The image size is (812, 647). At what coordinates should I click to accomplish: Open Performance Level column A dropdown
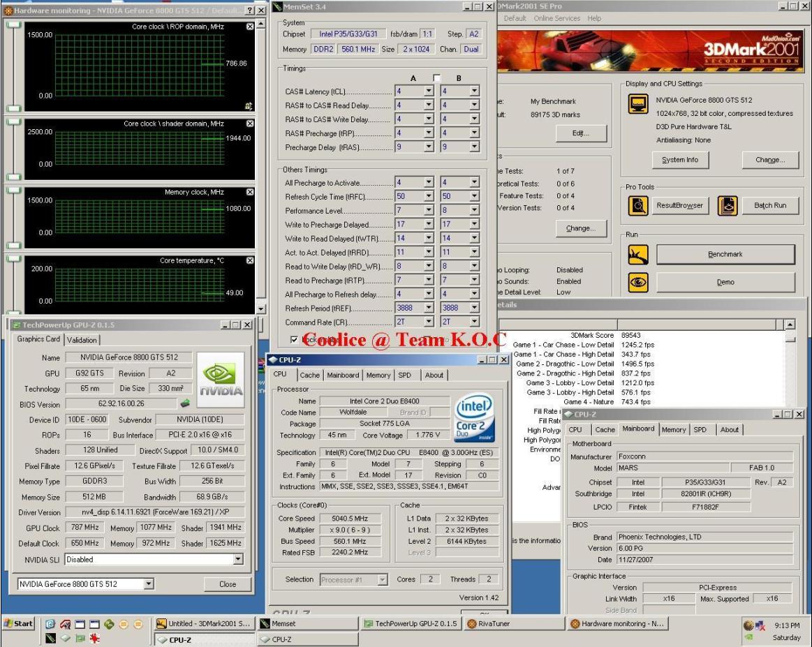pyautogui.click(x=429, y=210)
